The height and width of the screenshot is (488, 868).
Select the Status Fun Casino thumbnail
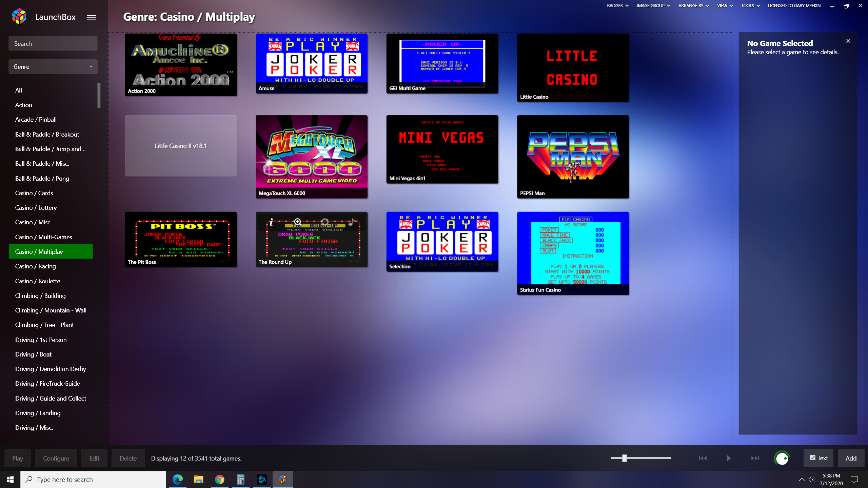[573, 253]
